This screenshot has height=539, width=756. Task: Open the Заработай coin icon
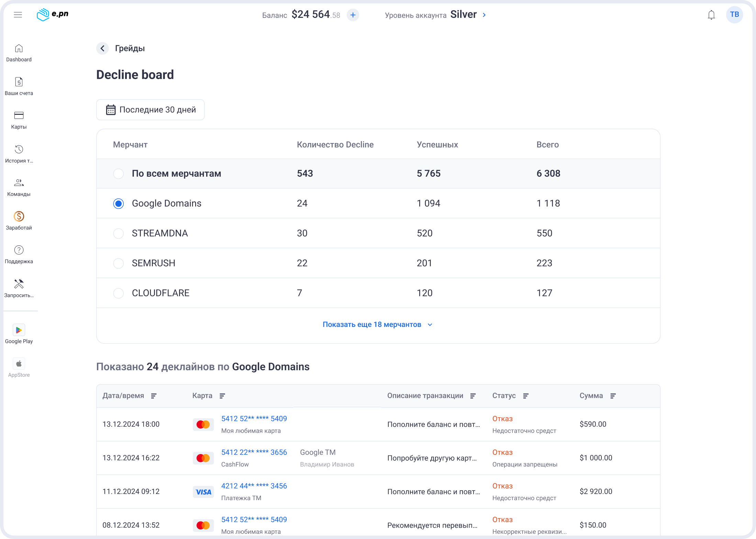19,216
